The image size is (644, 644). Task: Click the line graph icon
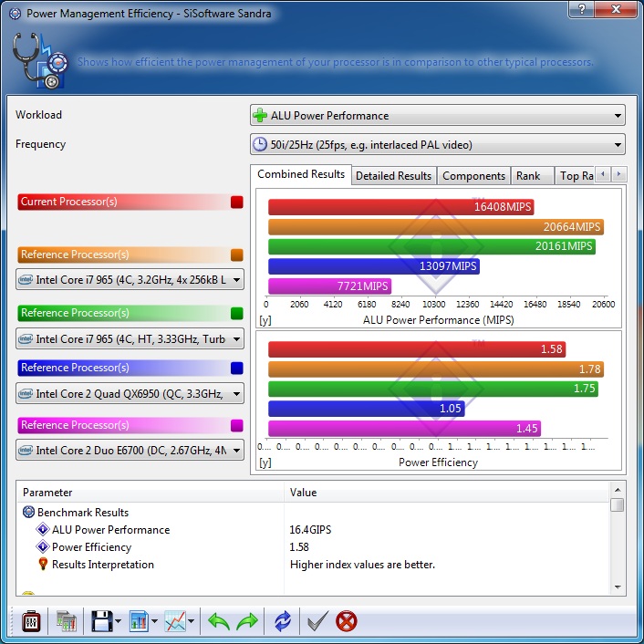click(175, 621)
